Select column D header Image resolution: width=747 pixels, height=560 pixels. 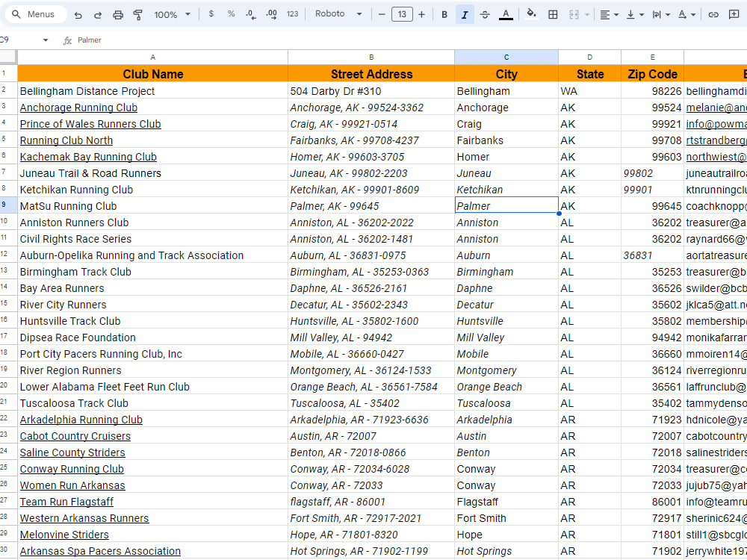(x=590, y=57)
